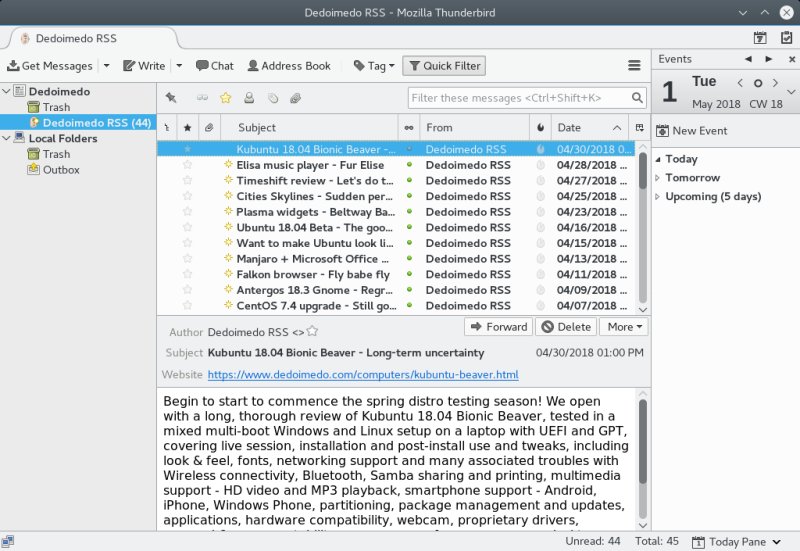Click the column picker icon in the message list header
The height and width of the screenshot is (551, 800).
point(639,128)
